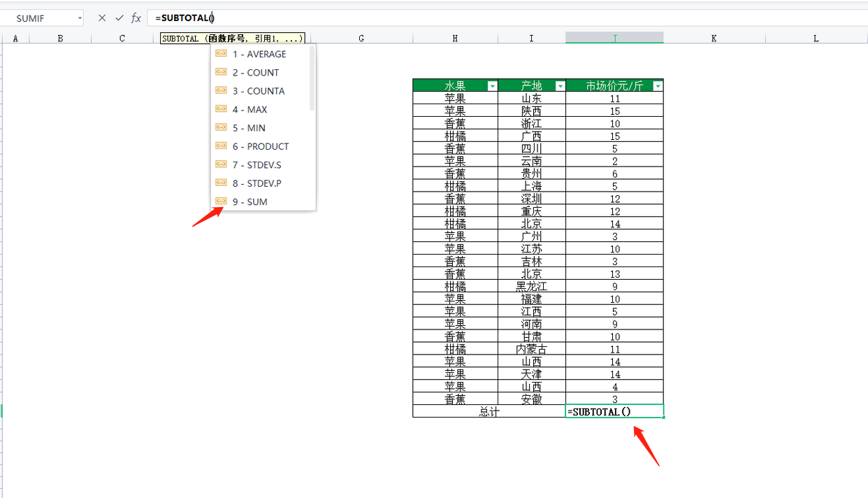
Task: Open the 产地 column filter dropdown
Action: click(x=560, y=86)
